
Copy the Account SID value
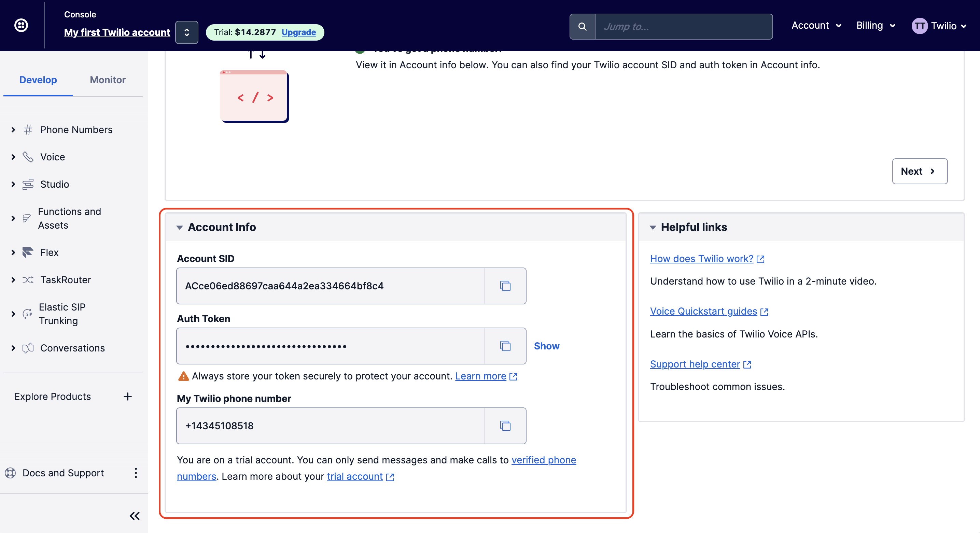point(505,286)
